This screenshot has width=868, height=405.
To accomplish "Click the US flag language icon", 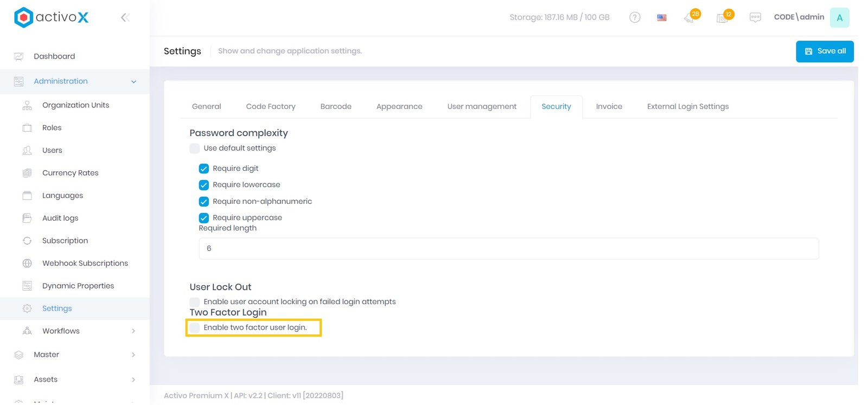I will [662, 17].
